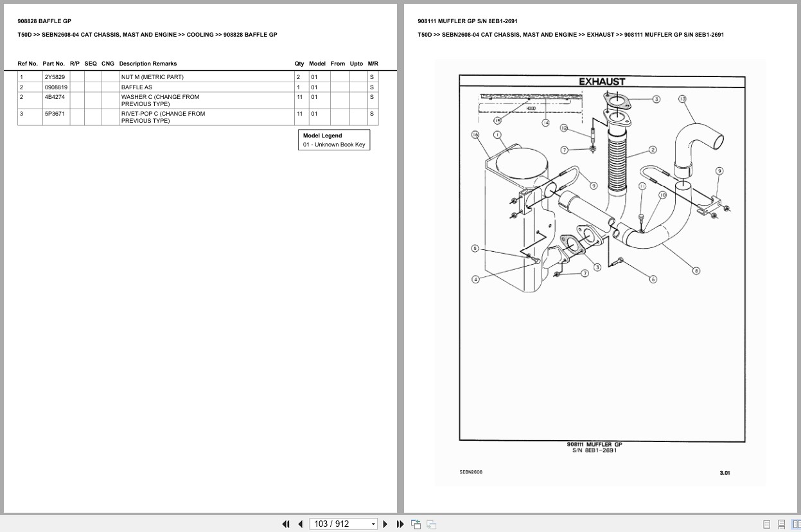
Task: Click the Model Legend title
Action: [322, 136]
